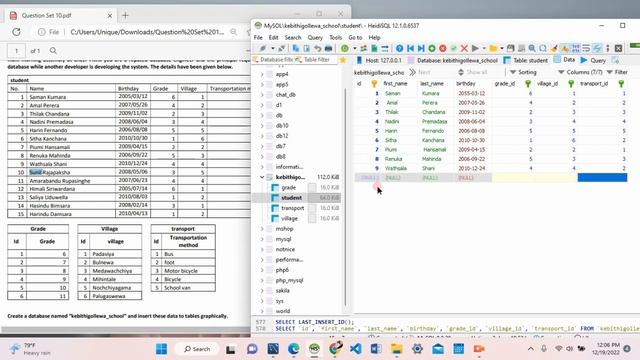Click the yellow folder Load SQL file icon

coord(493,49)
